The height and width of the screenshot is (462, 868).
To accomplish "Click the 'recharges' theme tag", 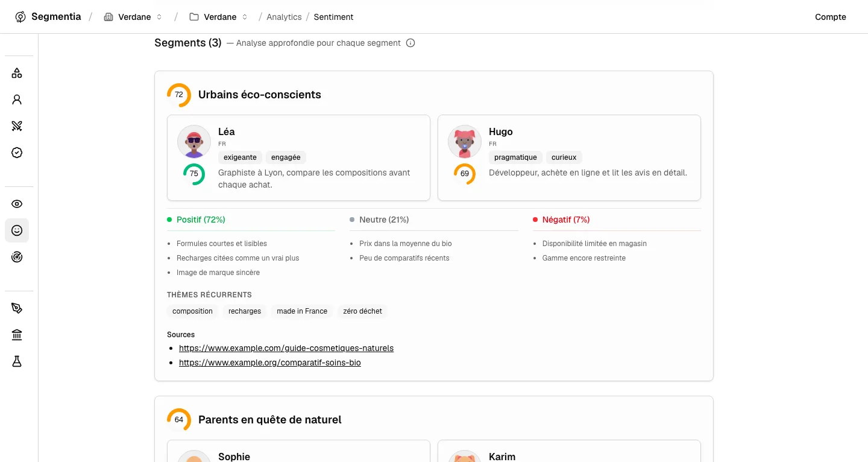I will (245, 311).
